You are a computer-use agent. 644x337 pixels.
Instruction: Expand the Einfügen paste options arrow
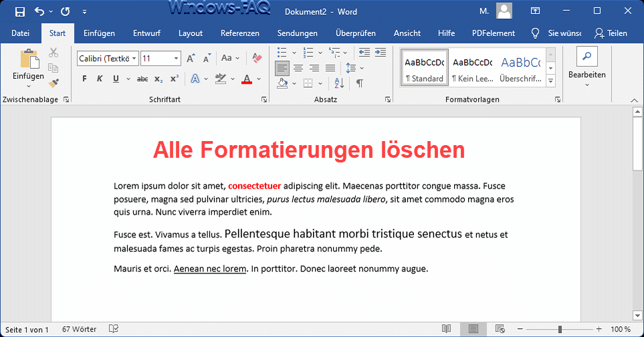(x=28, y=86)
